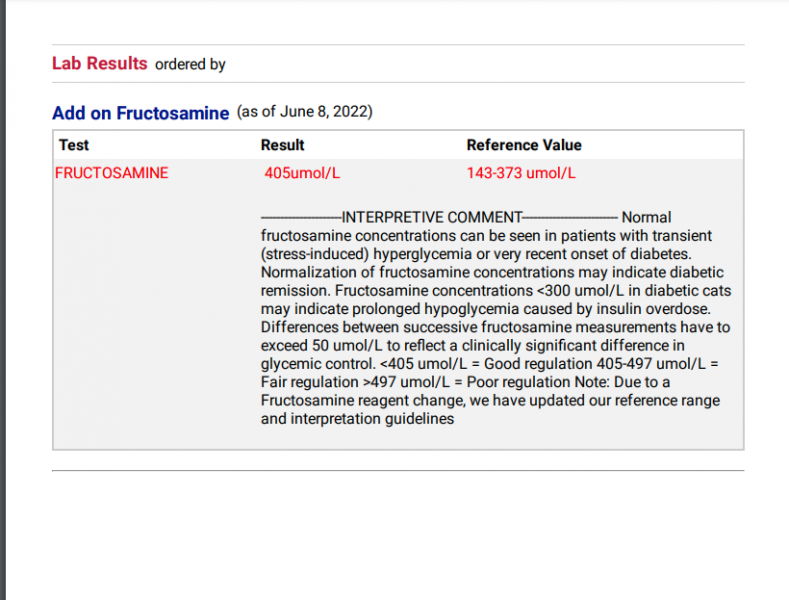Select the FRUCTOSAMINE test name
The height and width of the screenshot is (600, 789).
click(111, 173)
